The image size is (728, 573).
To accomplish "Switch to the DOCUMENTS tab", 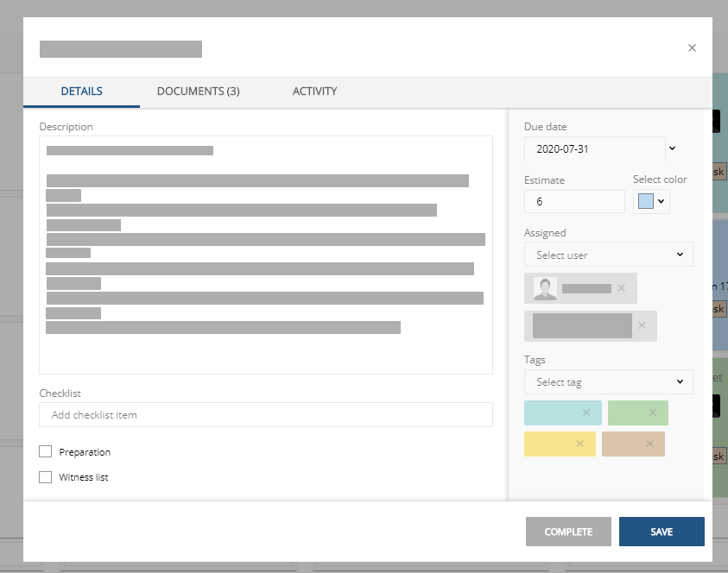I will [198, 91].
